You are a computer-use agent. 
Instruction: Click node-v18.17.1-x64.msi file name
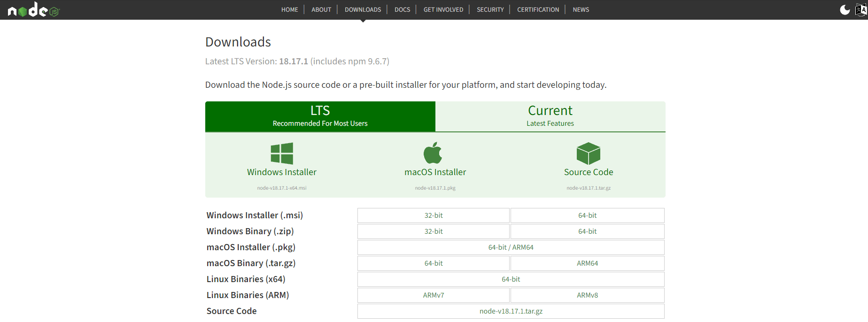point(282,188)
